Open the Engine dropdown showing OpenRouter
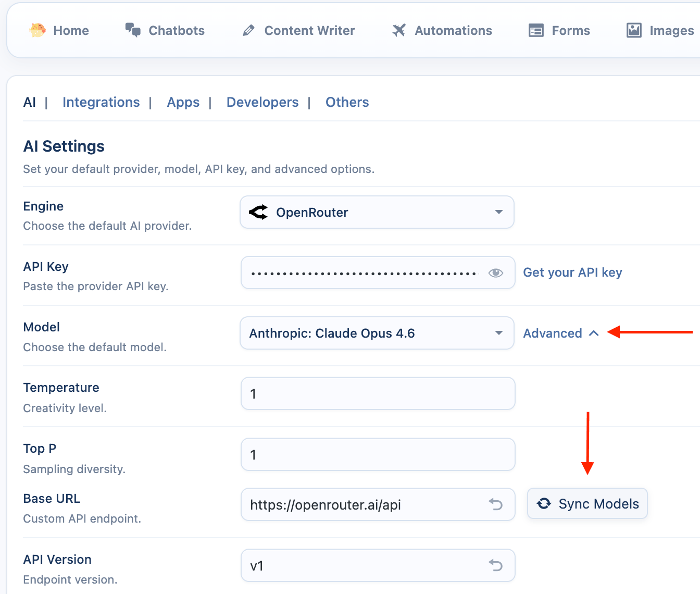This screenshot has width=700, height=594. pos(377,212)
